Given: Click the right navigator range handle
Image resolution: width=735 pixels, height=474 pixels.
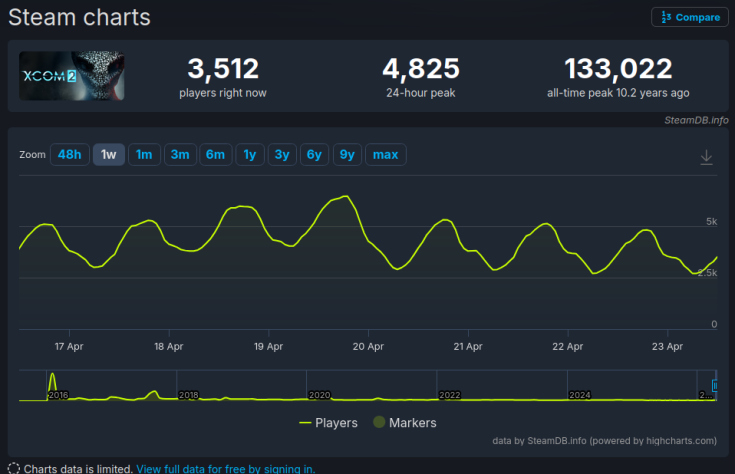Looking at the screenshot, I should [715, 385].
